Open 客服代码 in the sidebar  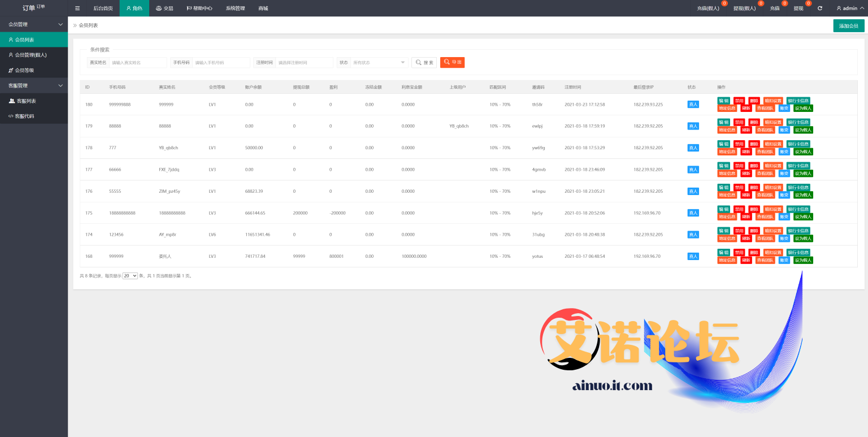click(x=34, y=116)
